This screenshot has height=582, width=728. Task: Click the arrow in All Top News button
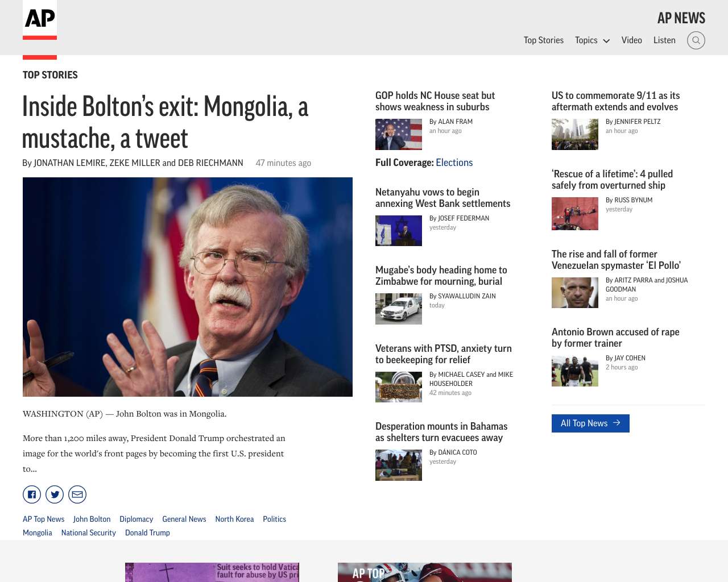pos(617,423)
